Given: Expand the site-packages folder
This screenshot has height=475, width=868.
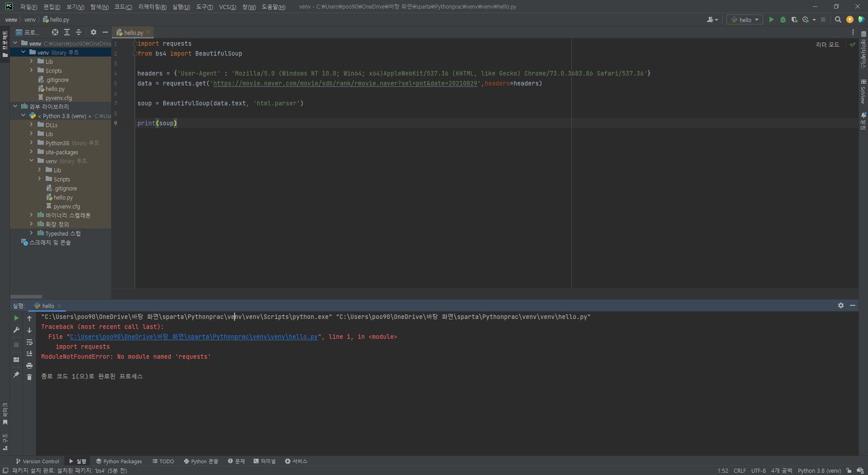Looking at the screenshot, I should pos(31,152).
